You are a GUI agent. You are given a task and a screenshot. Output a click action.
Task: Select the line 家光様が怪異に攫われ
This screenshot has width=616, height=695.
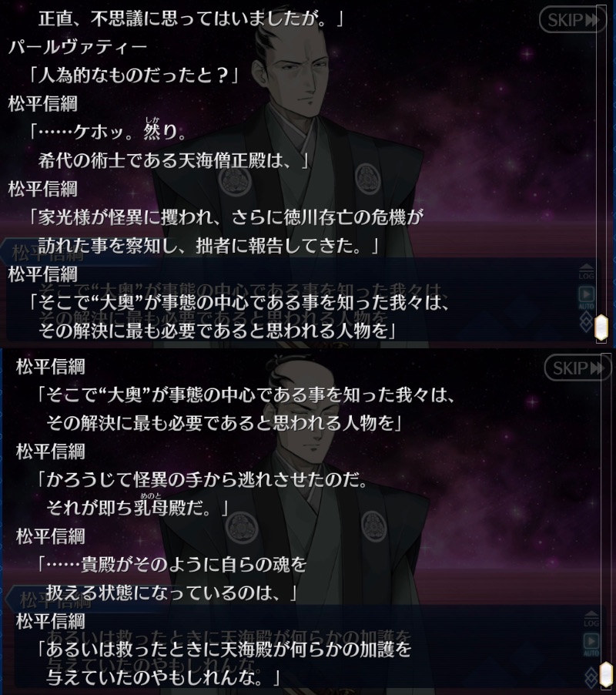tap(226, 217)
